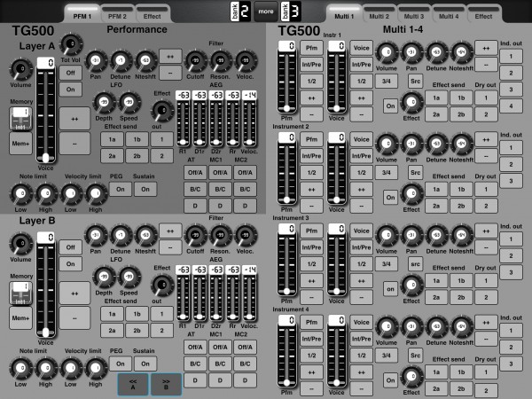Image resolution: width=532 pixels, height=399 pixels.
Task: Select Layer A AT Off/A button
Action: [x=195, y=173]
